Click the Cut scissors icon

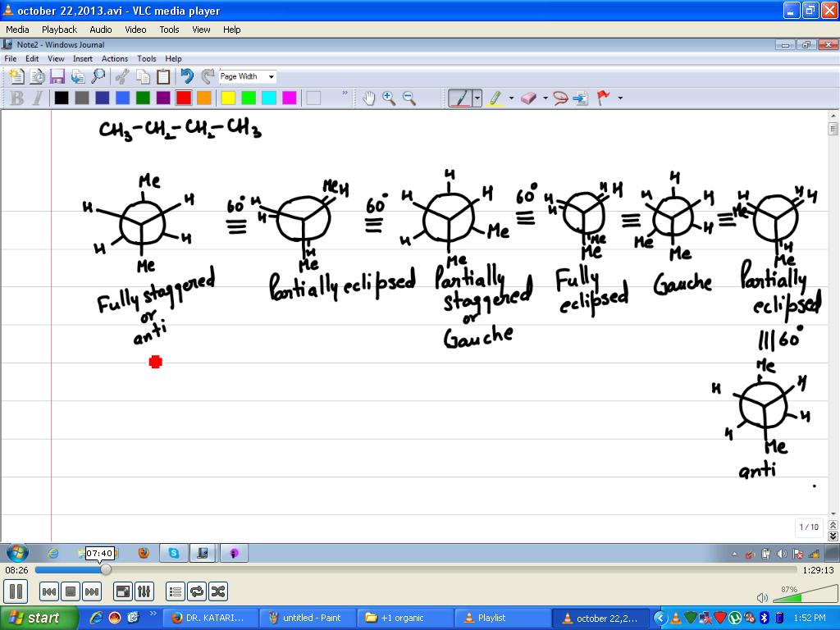pos(123,76)
